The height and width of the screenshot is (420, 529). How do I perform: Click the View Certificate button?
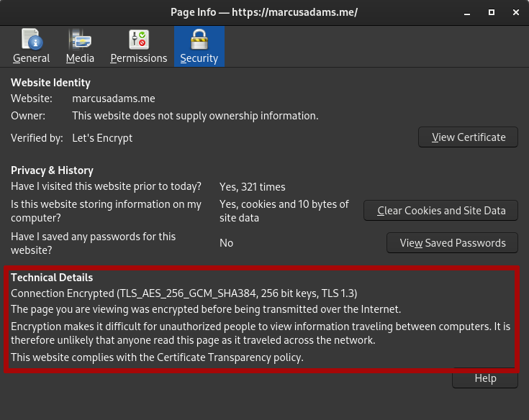(468, 137)
